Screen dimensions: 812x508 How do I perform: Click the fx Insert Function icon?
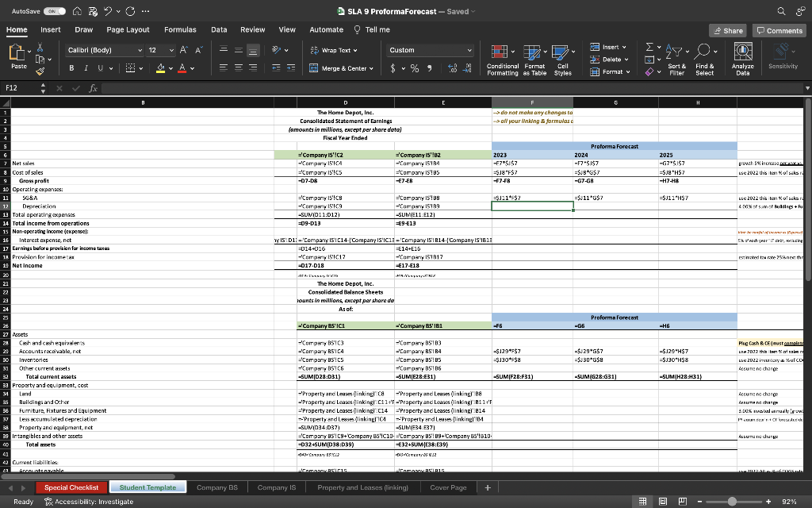point(94,88)
